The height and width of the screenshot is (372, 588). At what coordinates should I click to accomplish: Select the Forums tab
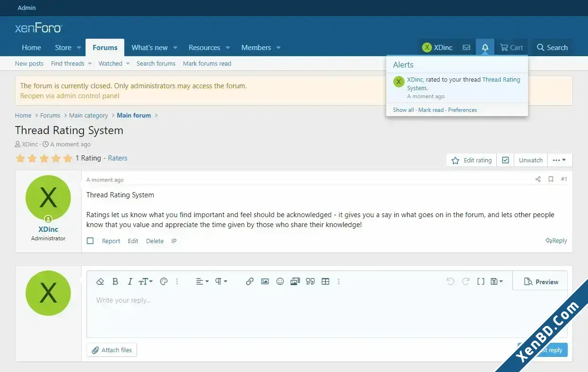tap(105, 48)
